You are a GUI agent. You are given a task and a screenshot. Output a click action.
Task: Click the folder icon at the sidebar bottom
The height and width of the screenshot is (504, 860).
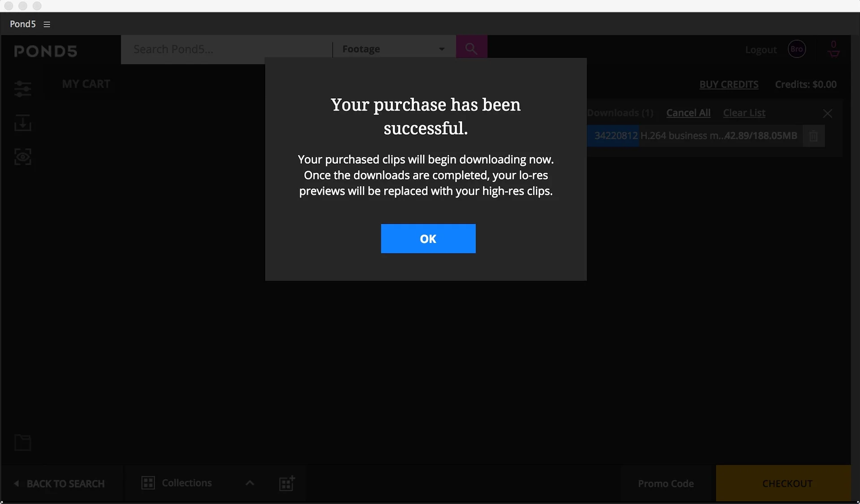[x=22, y=442]
